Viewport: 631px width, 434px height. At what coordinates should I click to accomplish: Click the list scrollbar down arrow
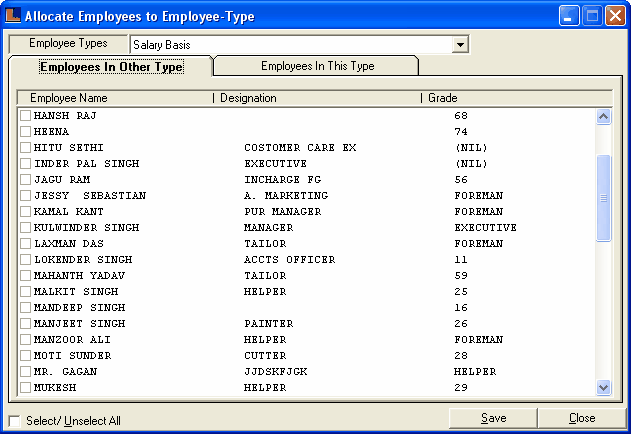click(603, 388)
